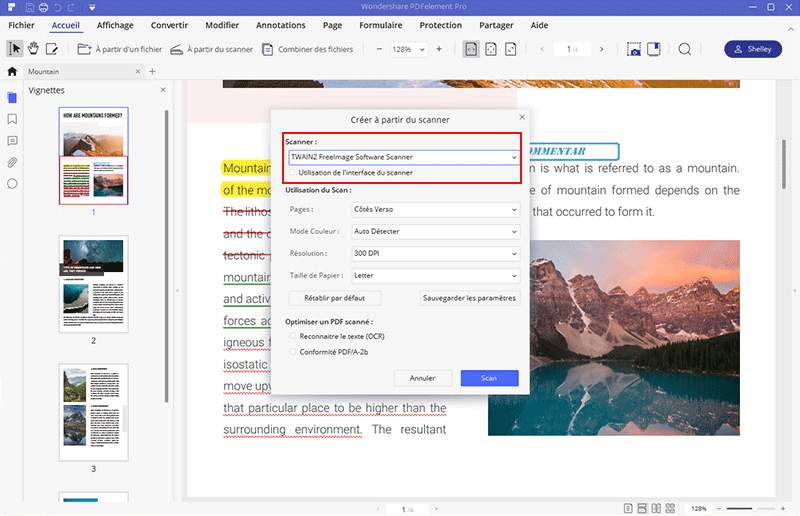The width and height of the screenshot is (800, 516).
Task: Open the Taille de Papier dropdown
Action: click(436, 275)
